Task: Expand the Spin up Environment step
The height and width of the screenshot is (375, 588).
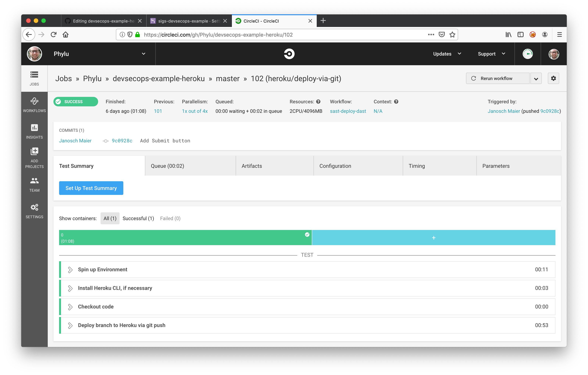Action: 70,270
